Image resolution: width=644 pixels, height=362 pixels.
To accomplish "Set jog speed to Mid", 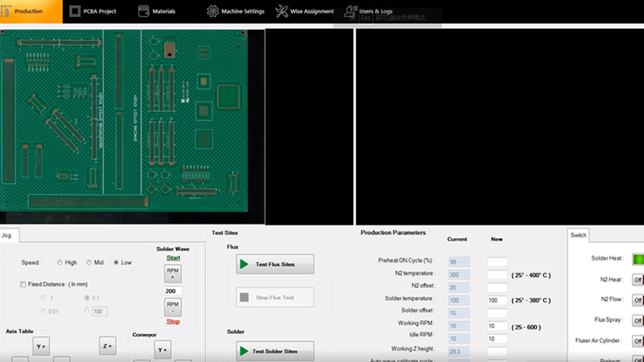I will pos(89,263).
